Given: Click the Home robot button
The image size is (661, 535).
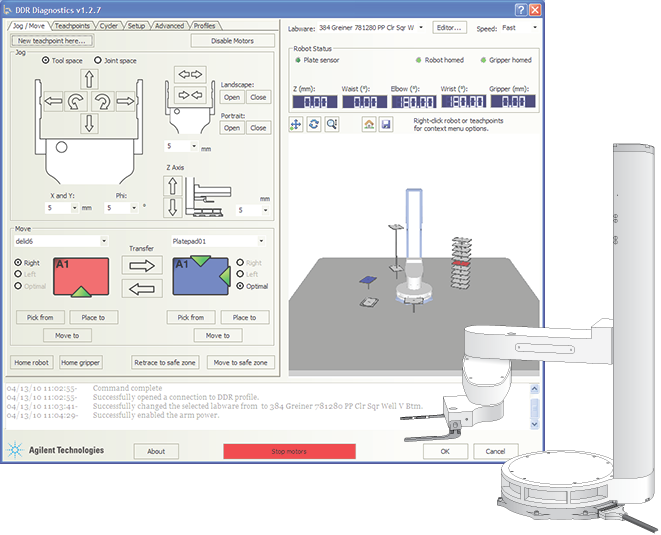Looking at the screenshot, I should coord(32,362).
